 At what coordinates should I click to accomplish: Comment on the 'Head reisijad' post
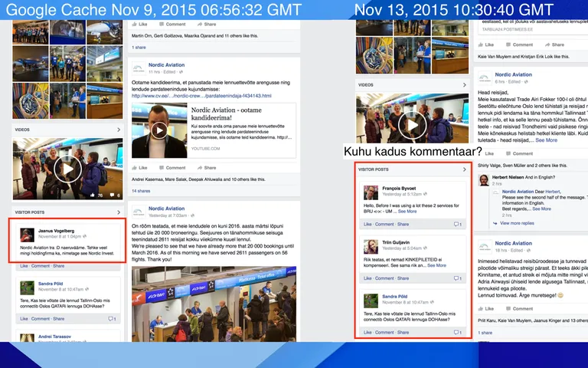(x=519, y=153)
